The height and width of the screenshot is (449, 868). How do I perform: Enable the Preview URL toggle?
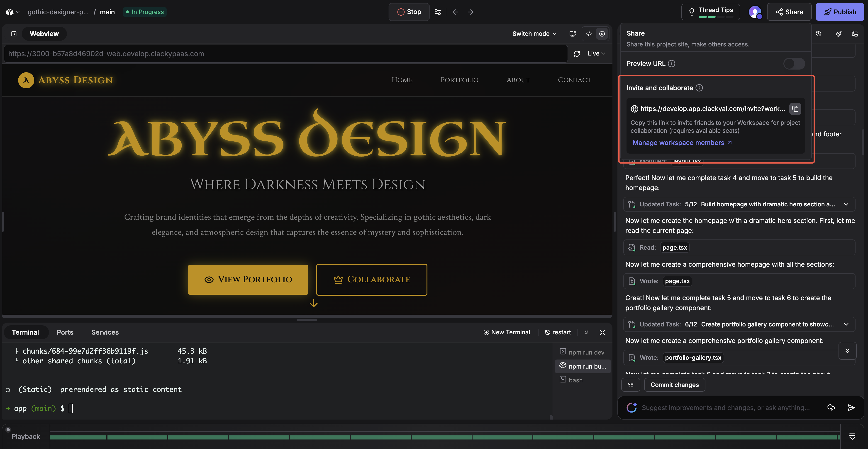click(794, 64)
